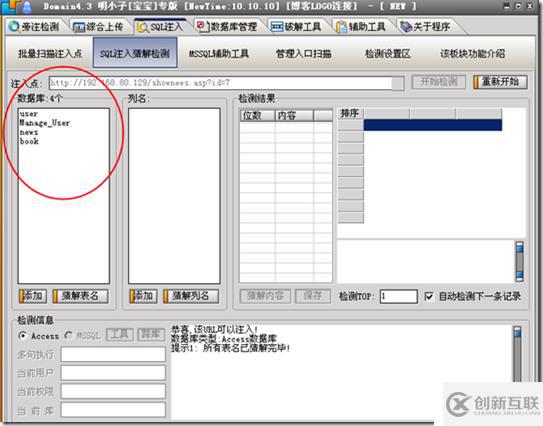Viewport: 543px width, 426px height.
Task: Click the 开始检测 button
Action: click(439, 82)
